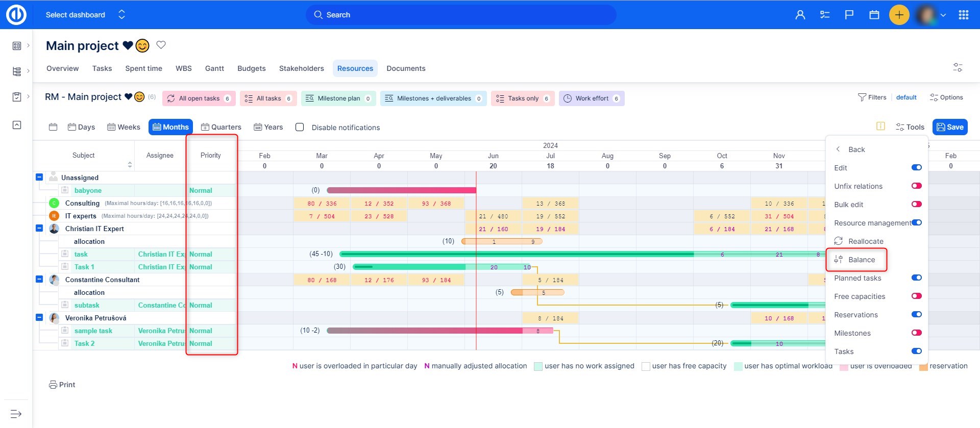Switch the timeline to Quarters view
Viewport: 980px width, 428px height.
coord(221,127)
